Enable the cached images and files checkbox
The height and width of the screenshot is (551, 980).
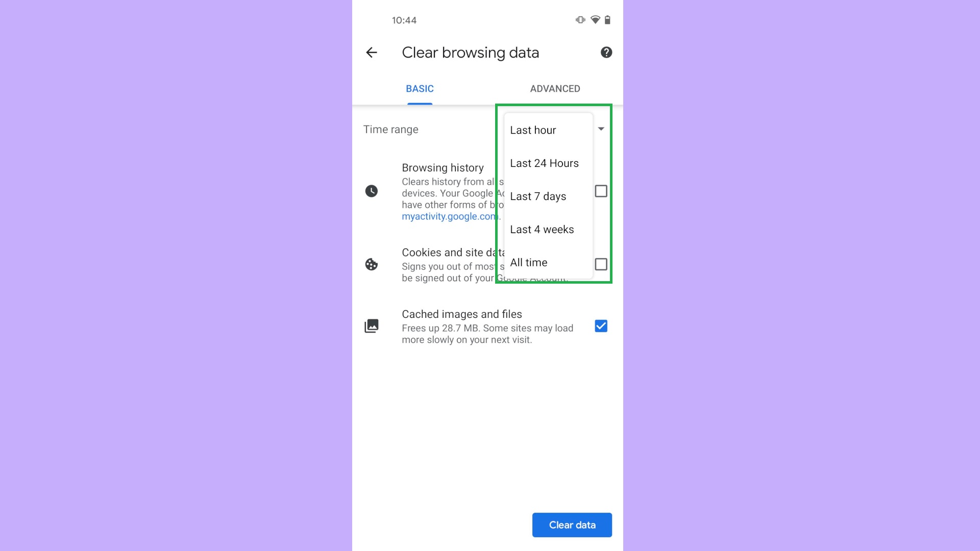coord(601,325)
